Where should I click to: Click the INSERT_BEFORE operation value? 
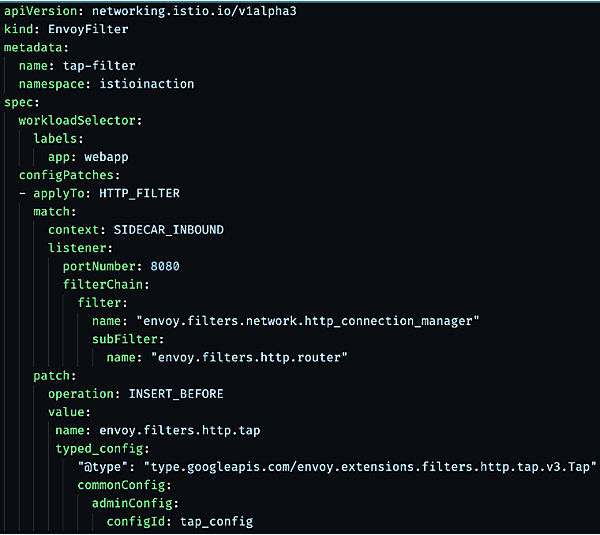coord(175,393)
